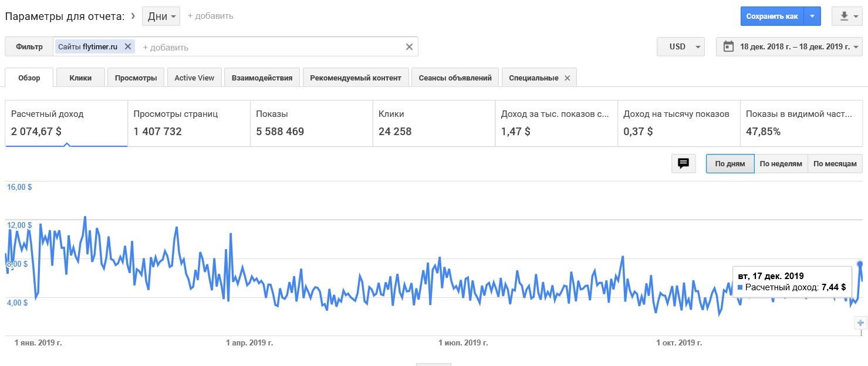Viewport: 868px width, 366px height.
Task: Click the добавить link next to Дни
Action: [x=210, y=16]
